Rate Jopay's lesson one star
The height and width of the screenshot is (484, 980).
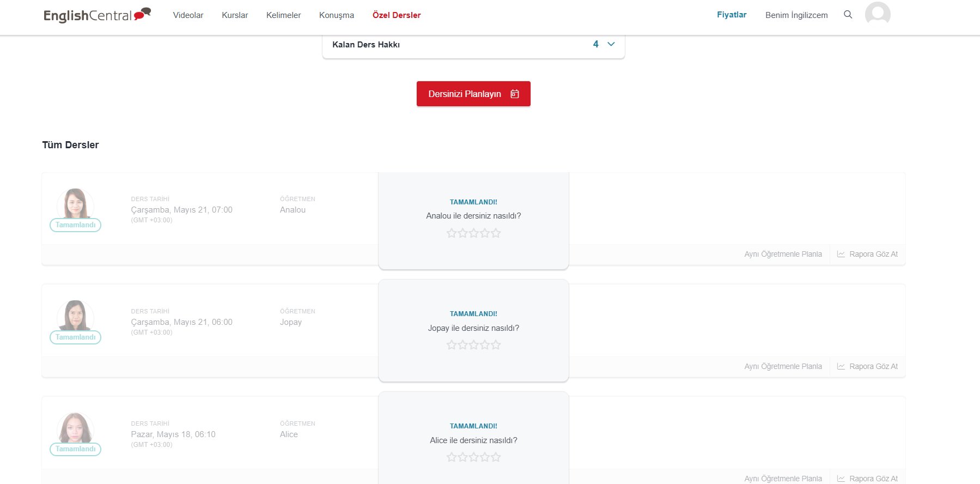[x=452, y=345]
